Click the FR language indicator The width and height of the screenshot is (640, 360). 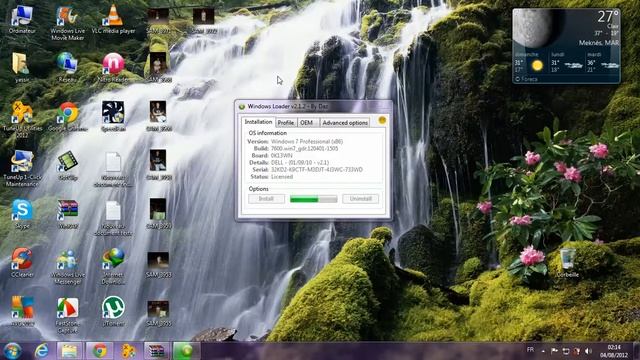530,350
